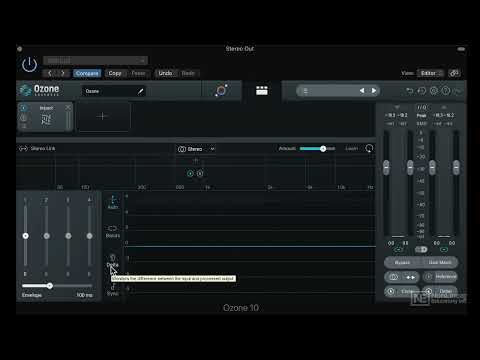This screenshot has width=480, height=360.
Task: Open the View Editor dropdown
Action: [430, 73]
